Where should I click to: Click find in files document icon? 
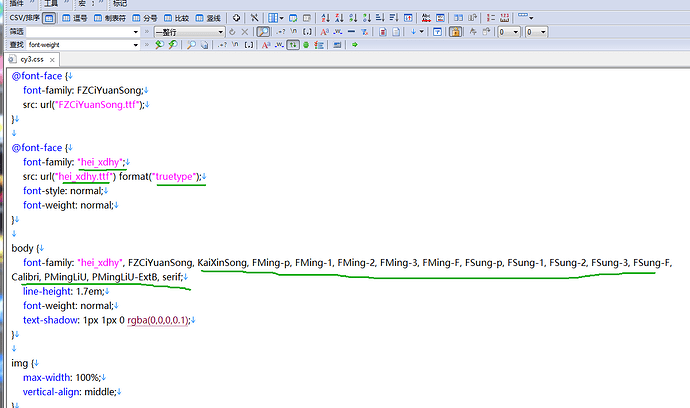click(204, 45)
